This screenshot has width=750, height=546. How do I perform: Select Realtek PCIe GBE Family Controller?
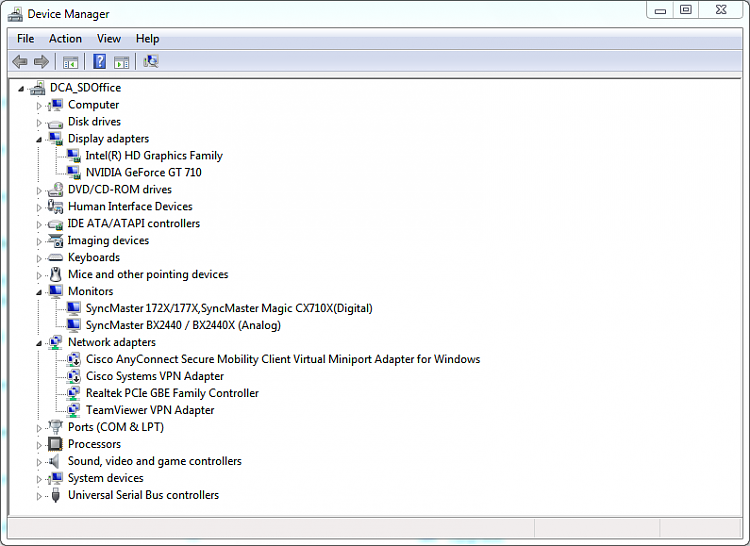coord(172,393)
